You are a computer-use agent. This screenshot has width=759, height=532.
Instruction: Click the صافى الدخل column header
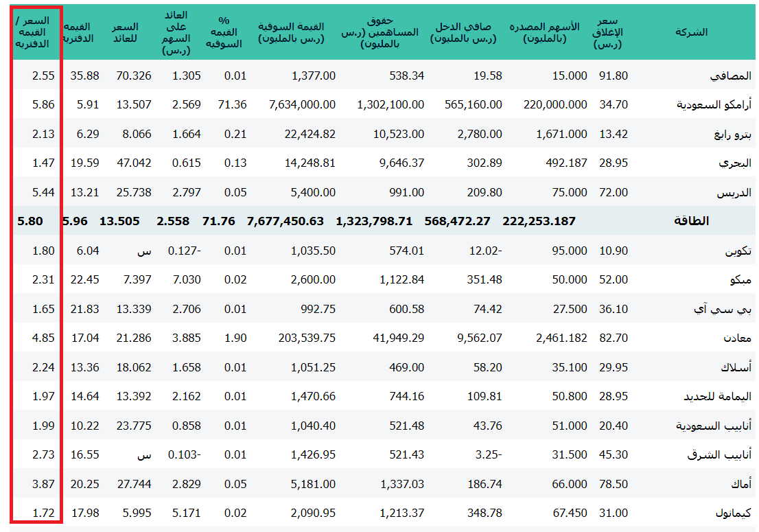(x=463, y=32)
